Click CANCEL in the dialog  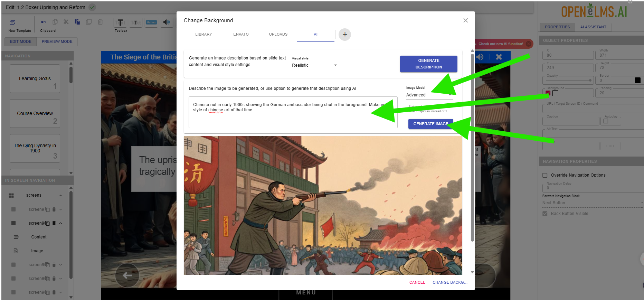[x=417, y=282]
